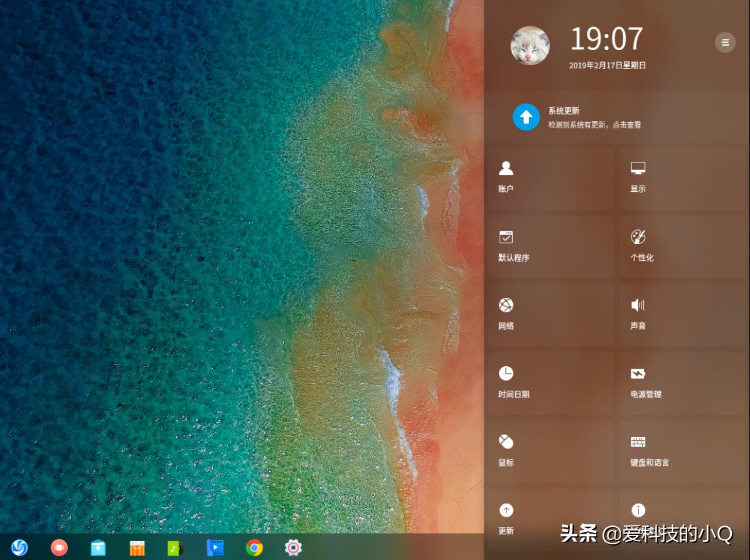The height and width of the screenshot is (560, 750).
Task: Open Deepin Music from the dock
Action: coord(176,547)
